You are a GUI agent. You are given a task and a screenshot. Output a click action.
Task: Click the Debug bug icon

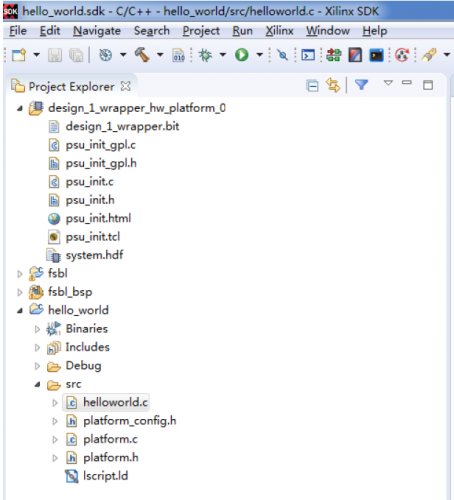coord(205,55)
